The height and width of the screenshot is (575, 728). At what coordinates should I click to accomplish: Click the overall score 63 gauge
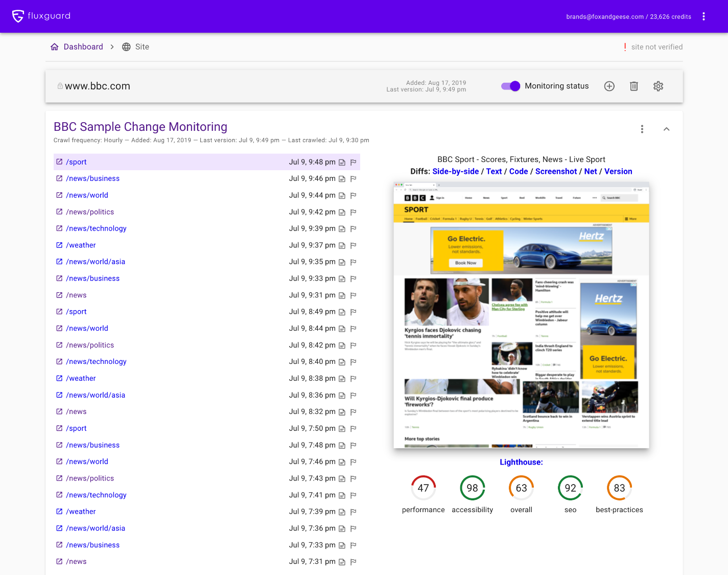[522, 488]
